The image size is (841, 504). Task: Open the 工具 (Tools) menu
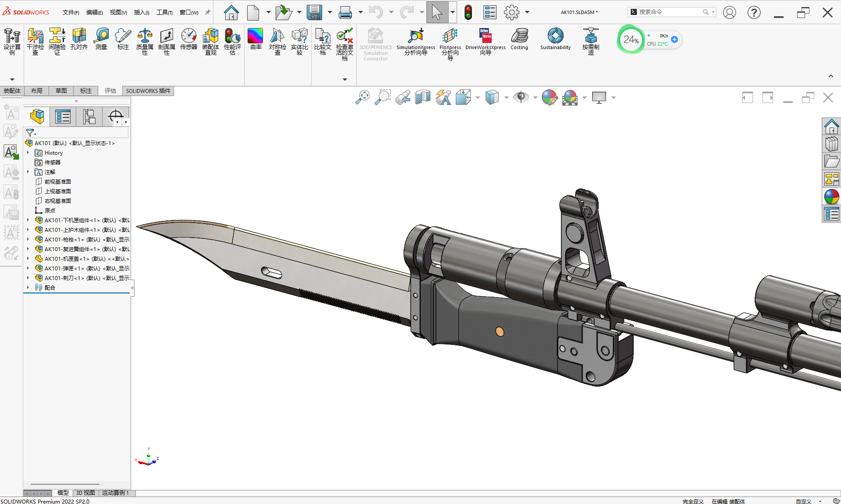tap(164, 12)
